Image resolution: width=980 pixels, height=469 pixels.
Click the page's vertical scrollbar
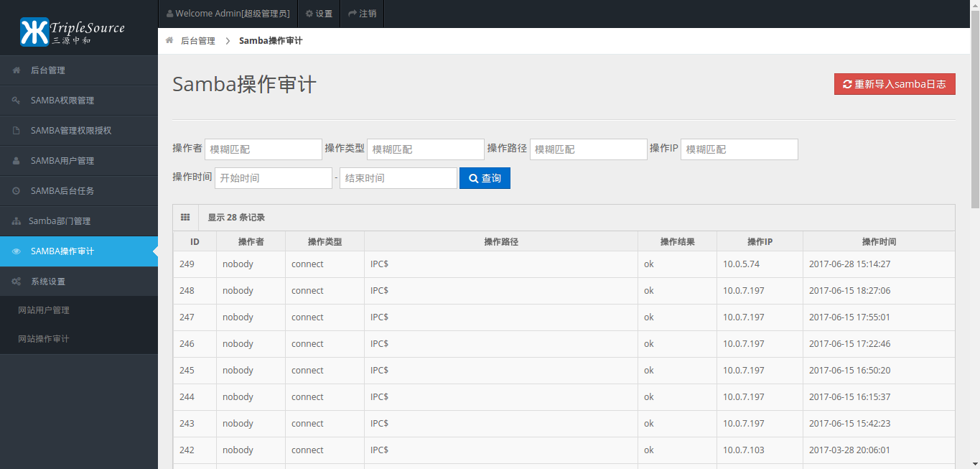pos(975,108)
